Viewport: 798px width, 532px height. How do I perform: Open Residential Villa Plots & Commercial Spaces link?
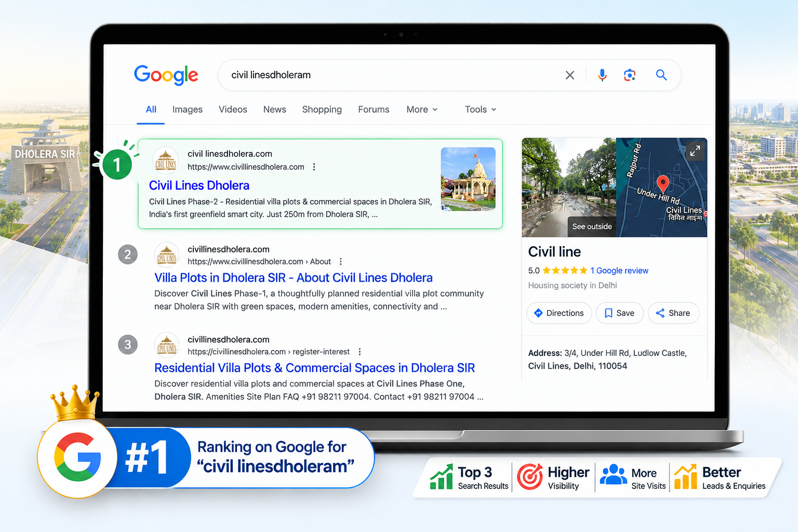pyautogui.click(x=315, y=368)
